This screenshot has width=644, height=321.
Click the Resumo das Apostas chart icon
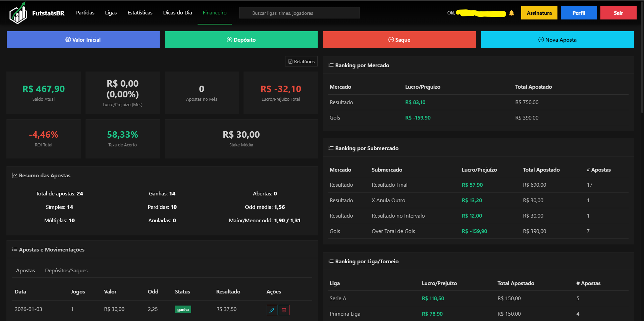(15, 175)
